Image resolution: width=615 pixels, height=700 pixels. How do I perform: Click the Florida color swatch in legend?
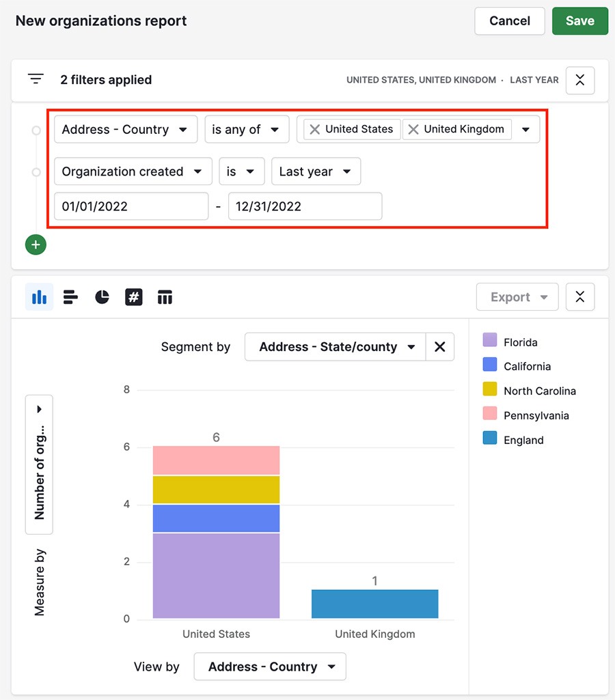[489, 341]
